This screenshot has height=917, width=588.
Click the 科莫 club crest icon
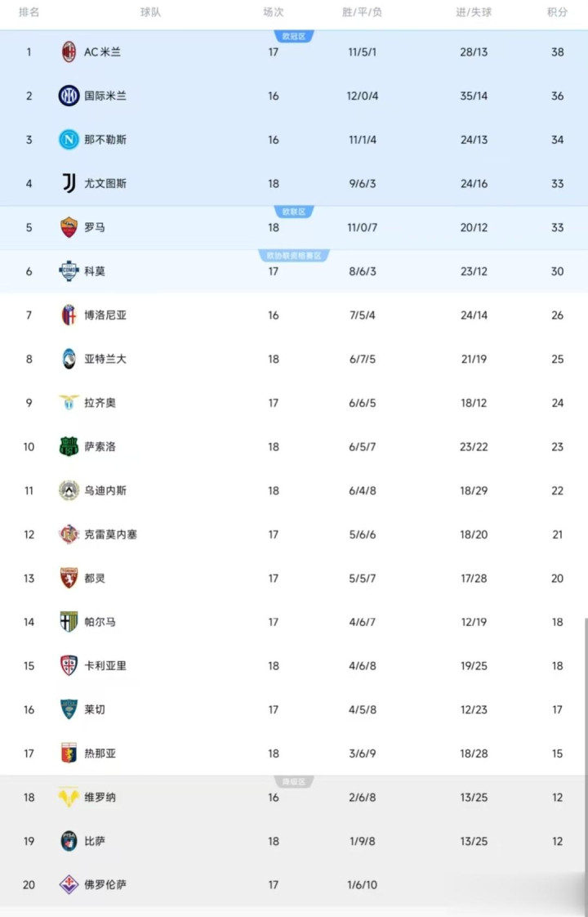tap(69, 271)
